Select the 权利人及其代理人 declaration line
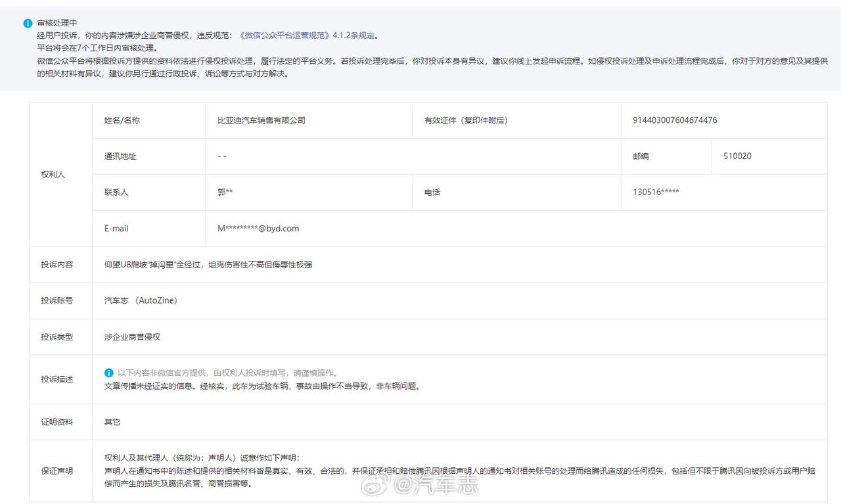The image size is (841, 504). tap(202, 458)
